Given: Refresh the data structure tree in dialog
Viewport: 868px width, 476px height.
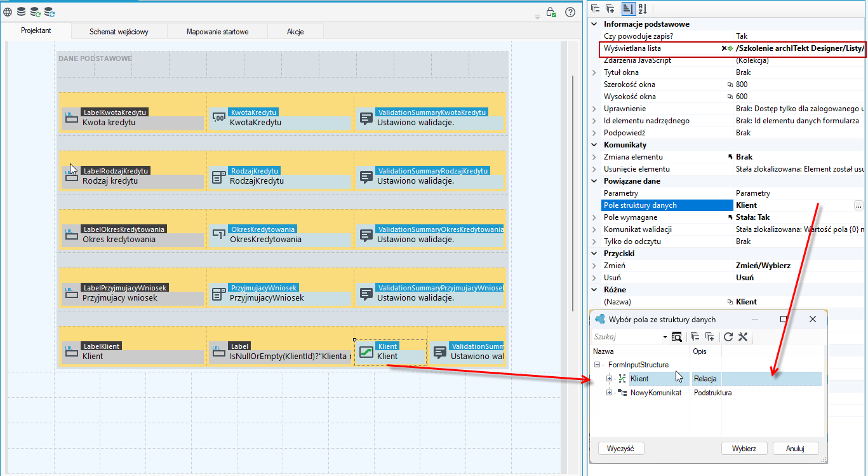Looking at the screenshot, I should click(728, 337).
